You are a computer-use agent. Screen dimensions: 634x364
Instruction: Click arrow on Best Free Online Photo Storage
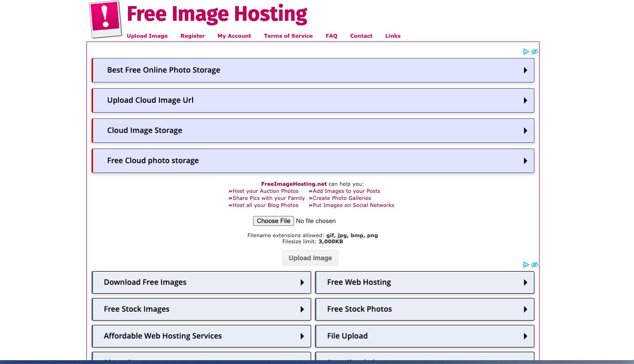coord(525,70)
